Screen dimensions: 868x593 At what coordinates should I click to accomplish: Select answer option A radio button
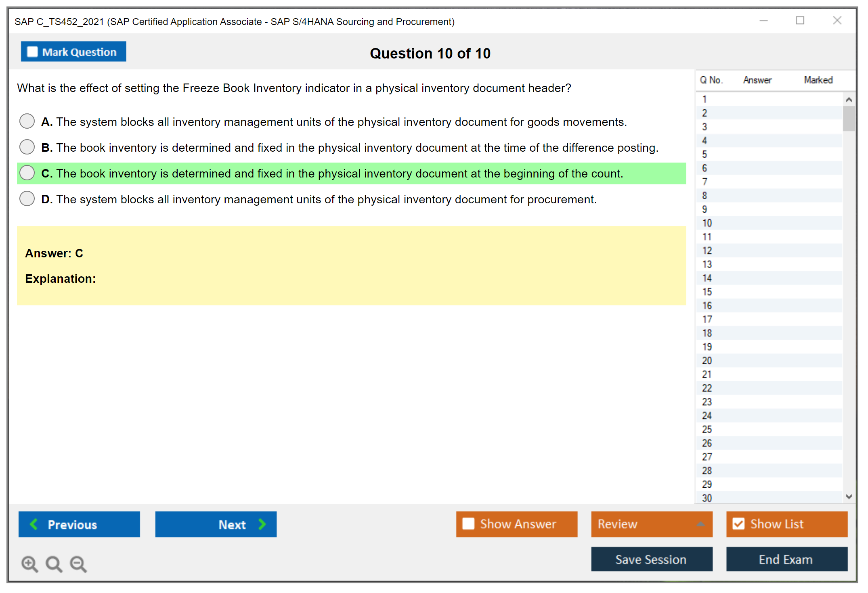27,121
